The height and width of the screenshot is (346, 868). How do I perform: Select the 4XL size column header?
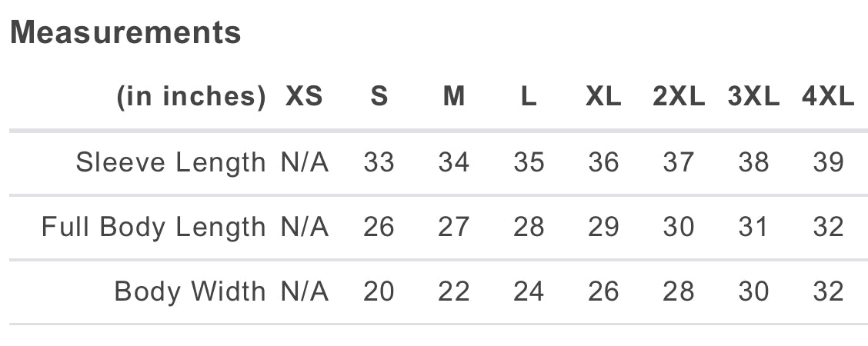(828, 97)
